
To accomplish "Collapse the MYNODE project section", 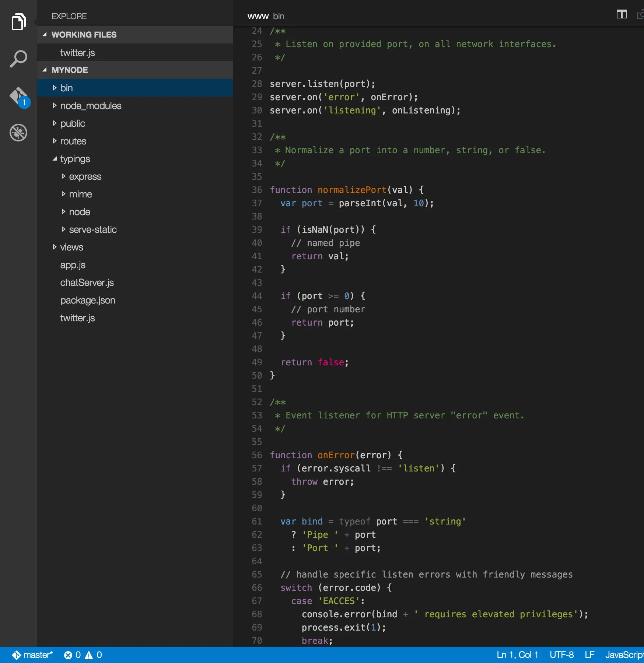I will coord(45,70).
